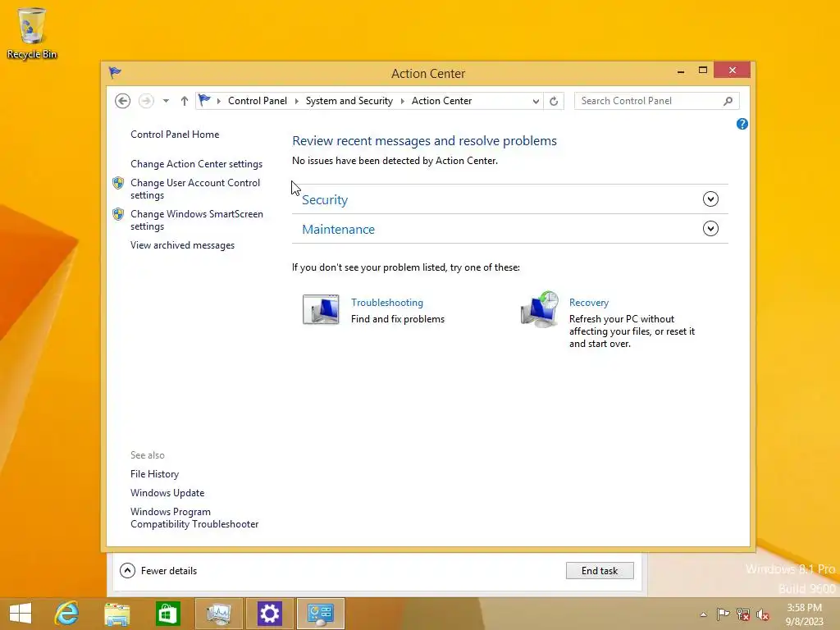The image size is (840, 630).
Task: Open Windows Update under See also
Action: 167,493
